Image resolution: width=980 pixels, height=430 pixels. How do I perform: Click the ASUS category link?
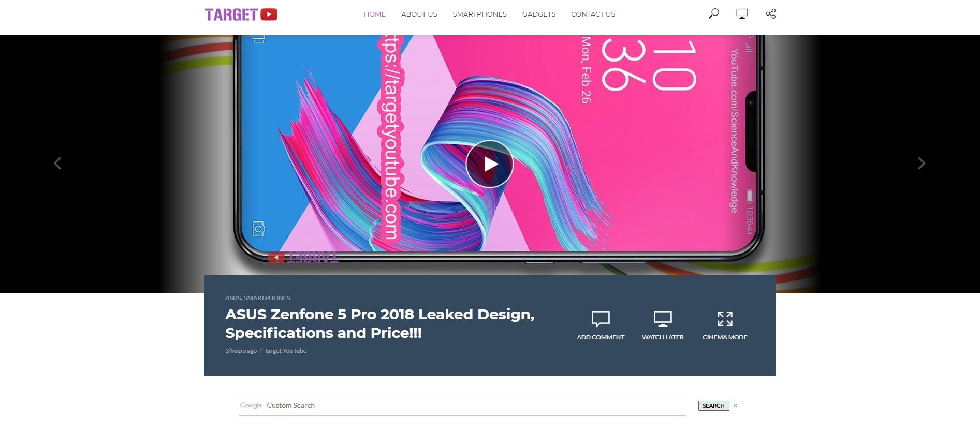233,298
